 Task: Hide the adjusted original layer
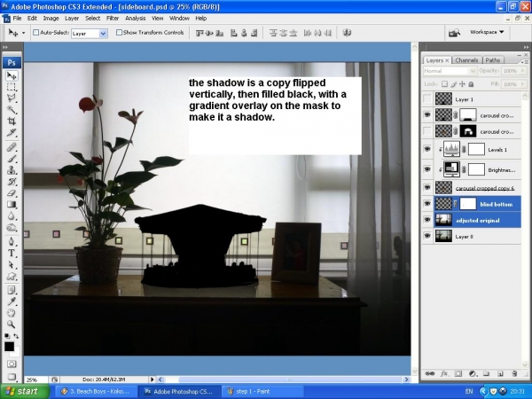click(427, 220)
